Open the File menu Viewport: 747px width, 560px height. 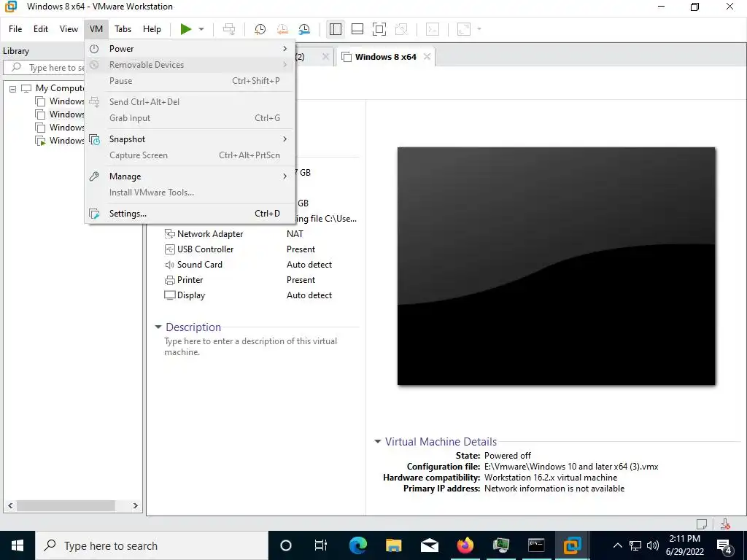coord(15,29)
